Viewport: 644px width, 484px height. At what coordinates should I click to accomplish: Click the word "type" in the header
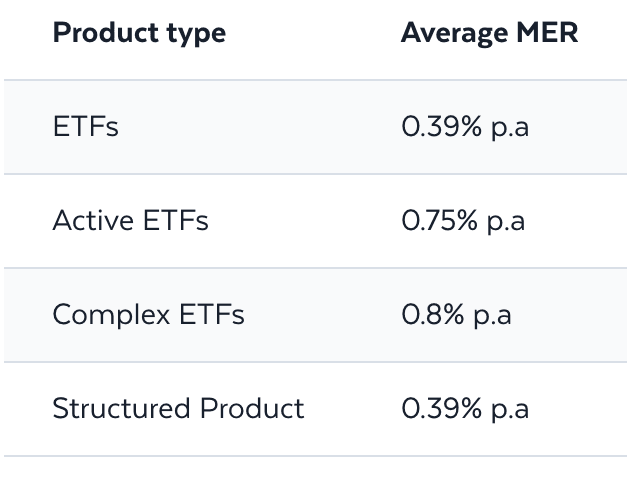coord(195,33)
